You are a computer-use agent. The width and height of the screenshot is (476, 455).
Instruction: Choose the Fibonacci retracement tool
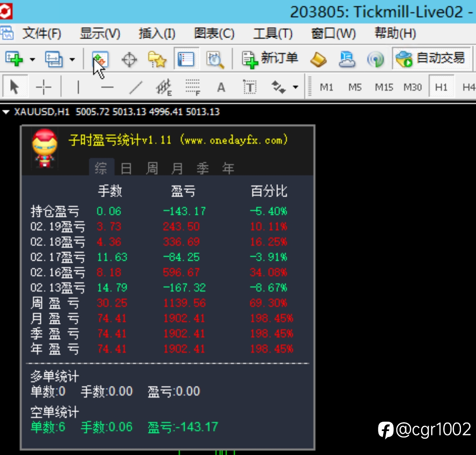pos(192,88)
